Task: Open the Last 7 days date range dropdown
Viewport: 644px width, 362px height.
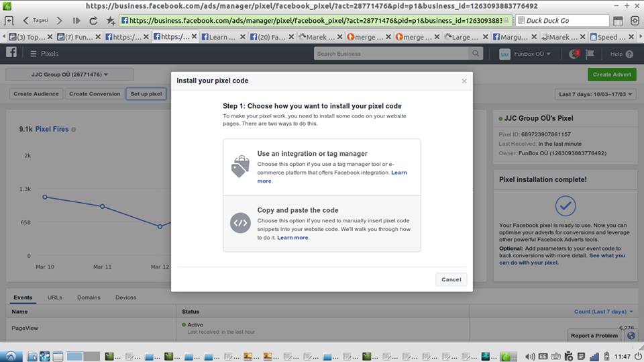Action: 595,94
